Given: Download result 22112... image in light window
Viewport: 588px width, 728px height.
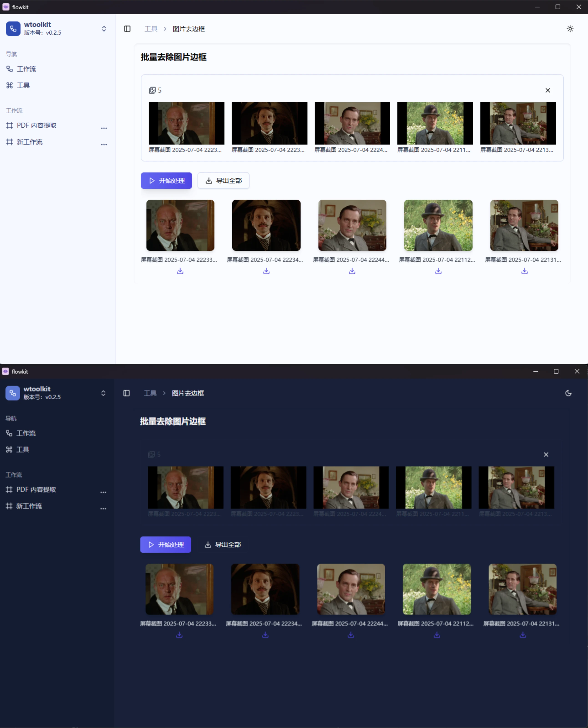Looking at the screenshot, I should click(x=438, y=271).
